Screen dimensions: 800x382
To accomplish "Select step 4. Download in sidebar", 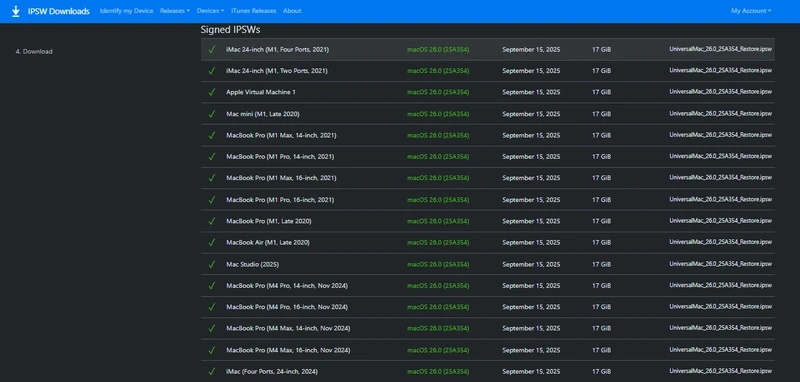I will [34, 52].
